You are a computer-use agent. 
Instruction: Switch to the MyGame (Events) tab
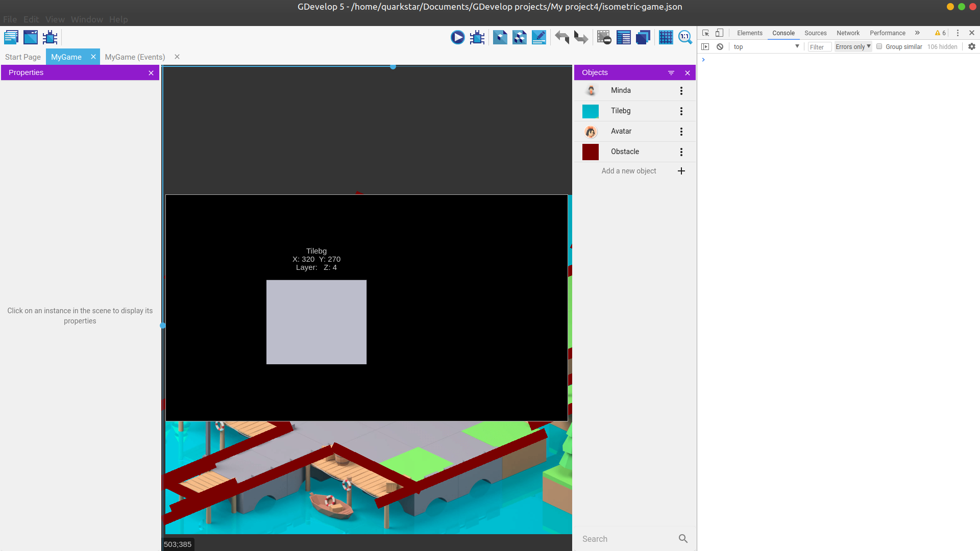click(135, 57)
